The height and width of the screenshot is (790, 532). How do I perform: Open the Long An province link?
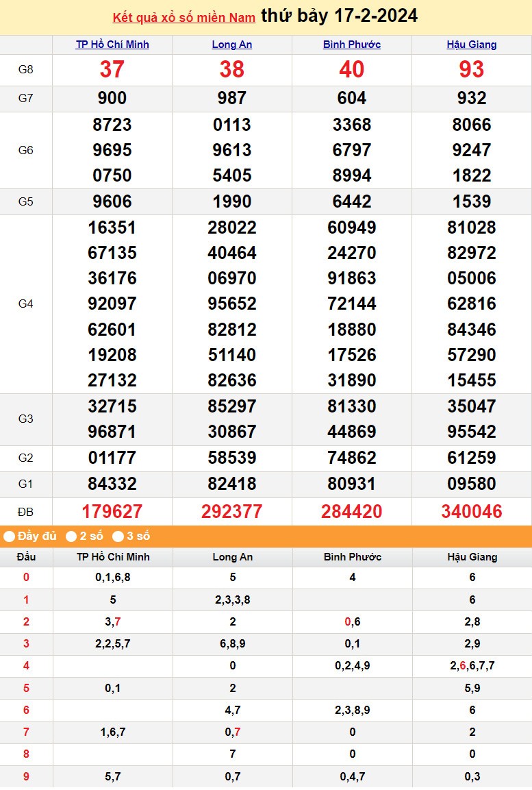click(232, 45)
